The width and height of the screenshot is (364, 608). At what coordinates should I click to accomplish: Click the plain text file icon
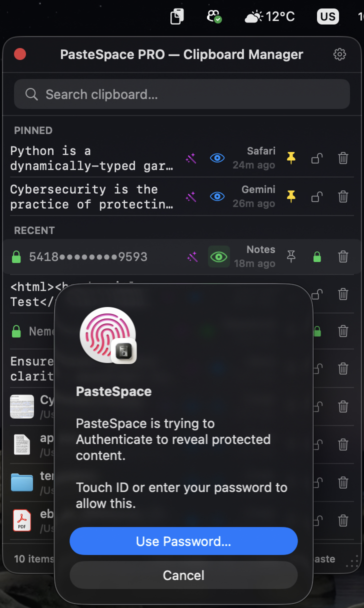pyautogui.click(x=22, y=444)
